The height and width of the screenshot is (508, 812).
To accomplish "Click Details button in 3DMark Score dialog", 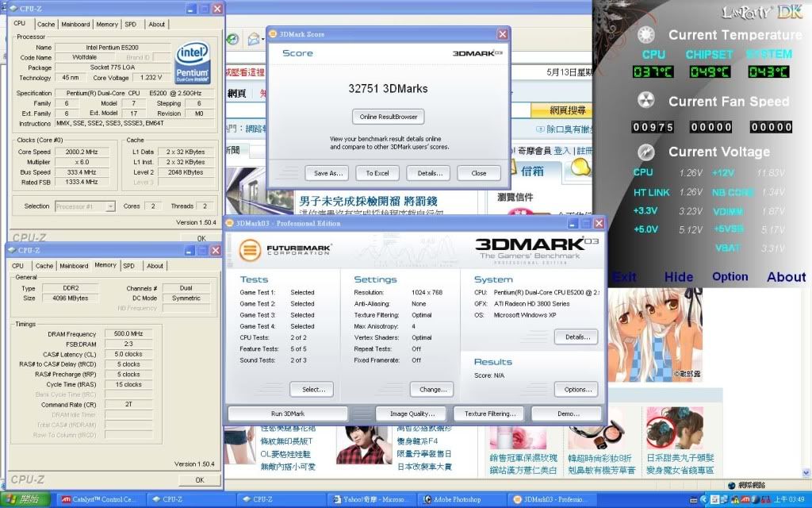I will pos(430,173).
